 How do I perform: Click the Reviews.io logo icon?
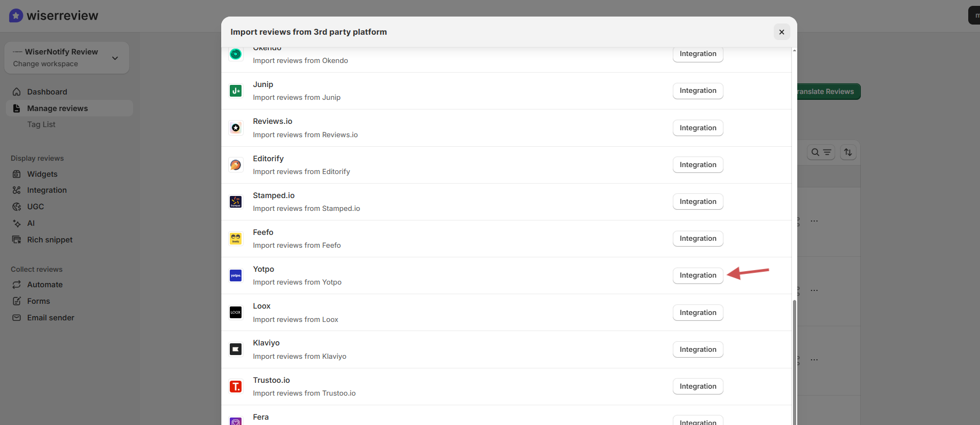(236, 128)
